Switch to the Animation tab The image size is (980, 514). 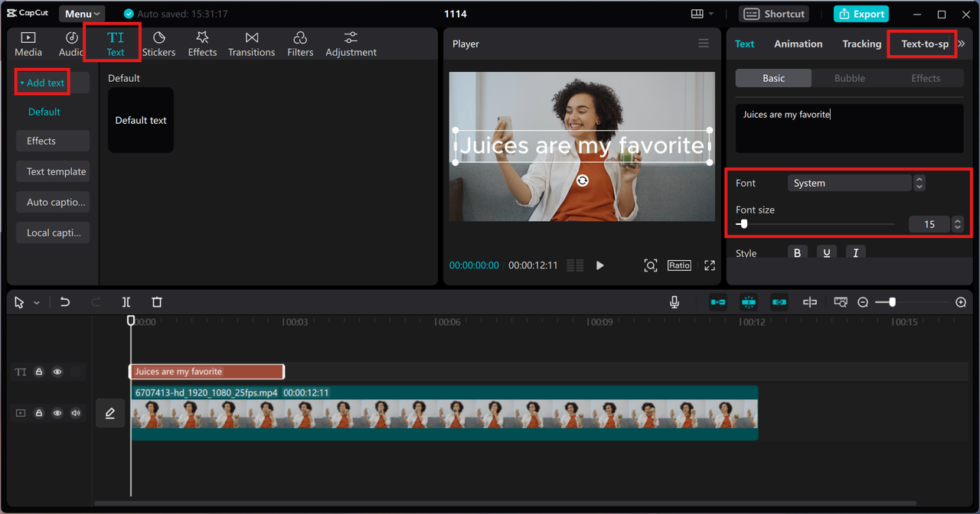tap(798, 44)
